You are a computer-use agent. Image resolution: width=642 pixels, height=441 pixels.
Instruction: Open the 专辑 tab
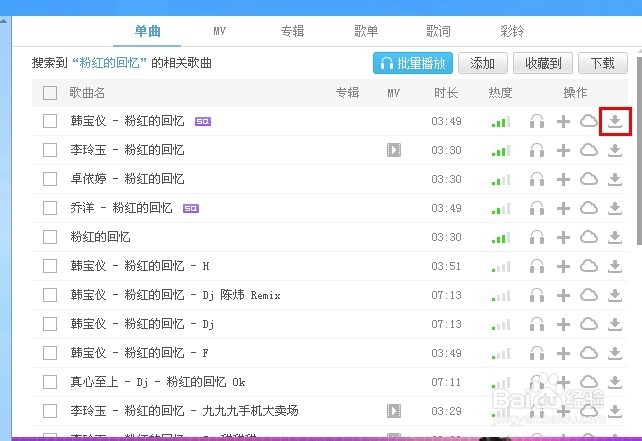click(x=292, y=31)
